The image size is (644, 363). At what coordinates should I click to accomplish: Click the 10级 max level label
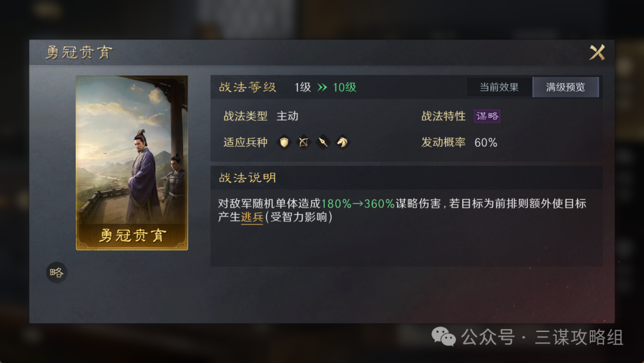[x=345, y=87]
